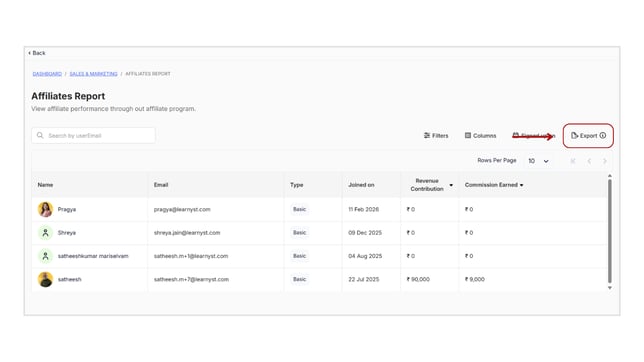Open the SALES & MARKETING breadcrumb
The height and width of the screenshot is (362, 644).
(x=93, y=74)
